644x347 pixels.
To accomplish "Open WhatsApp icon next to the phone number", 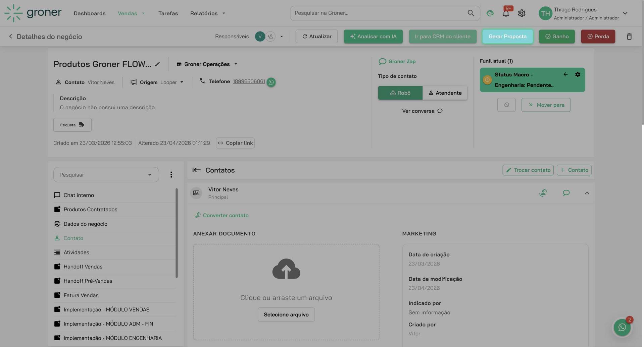I will 271,82.
